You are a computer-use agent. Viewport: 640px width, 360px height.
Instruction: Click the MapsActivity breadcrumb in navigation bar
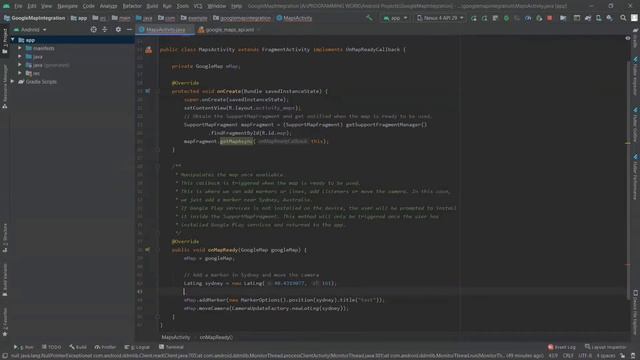tap(294, 18)
